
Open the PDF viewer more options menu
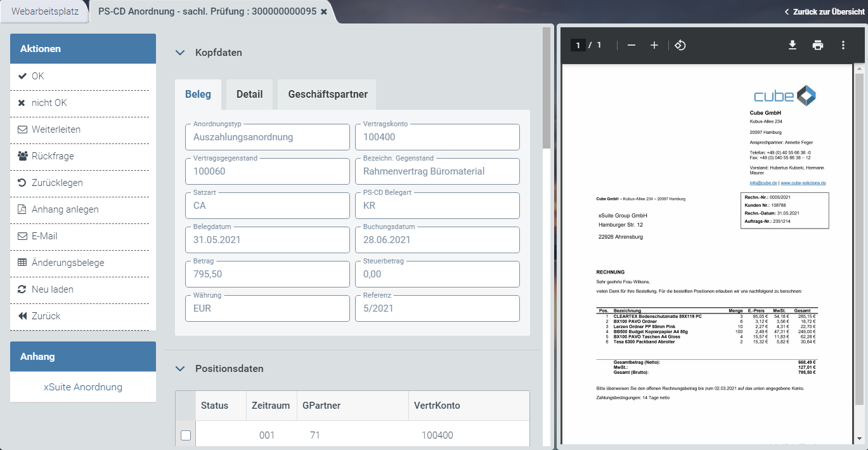(843, 45)
